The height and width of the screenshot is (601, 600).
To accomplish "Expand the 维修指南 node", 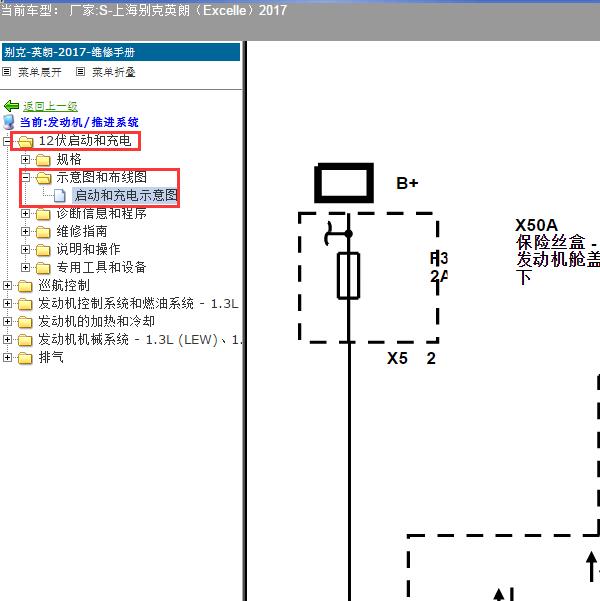I will (25, 232).
